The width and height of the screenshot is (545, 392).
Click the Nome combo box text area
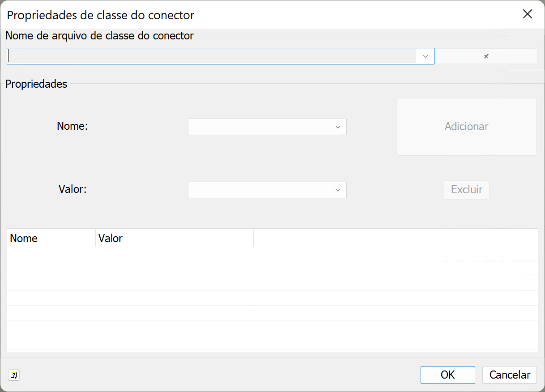(x=260, y=127)
